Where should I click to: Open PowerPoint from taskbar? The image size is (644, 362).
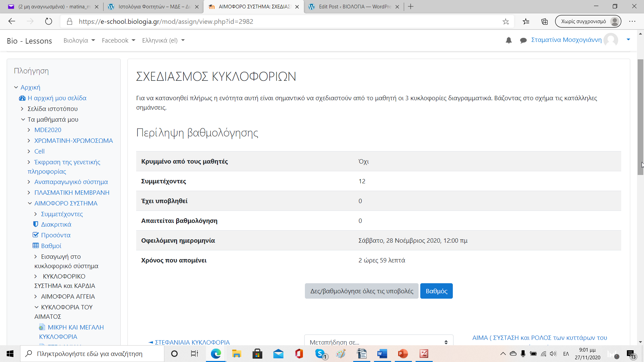403,354
